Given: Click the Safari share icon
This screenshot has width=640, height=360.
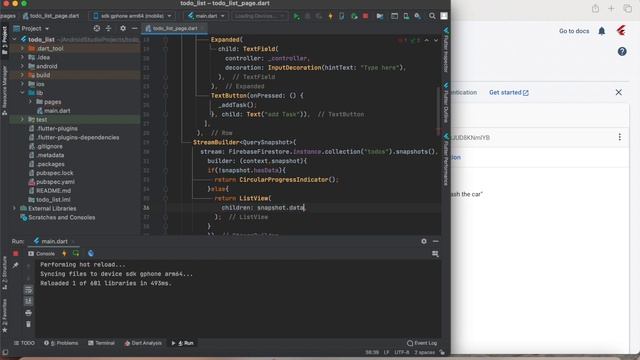Looking at the screenshot, I should tap(596, 8).
